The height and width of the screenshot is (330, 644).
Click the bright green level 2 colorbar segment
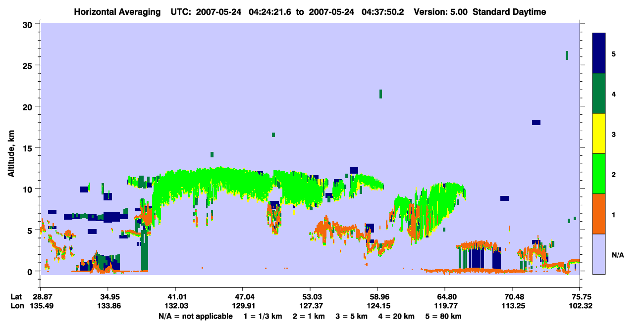[599, 174]
